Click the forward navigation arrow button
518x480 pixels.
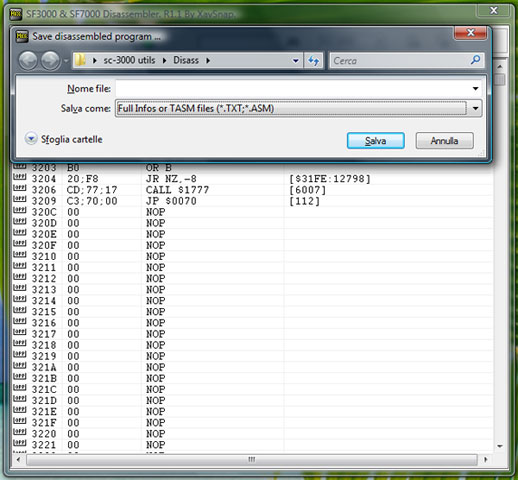tap(50, 61)
